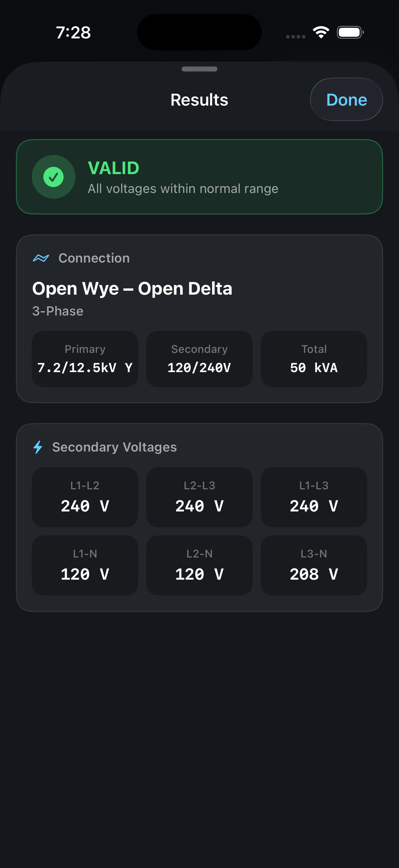Select the L1-L2 240 V reading
Viewport: 399px width, 868px height.
[x=85, y=497]
